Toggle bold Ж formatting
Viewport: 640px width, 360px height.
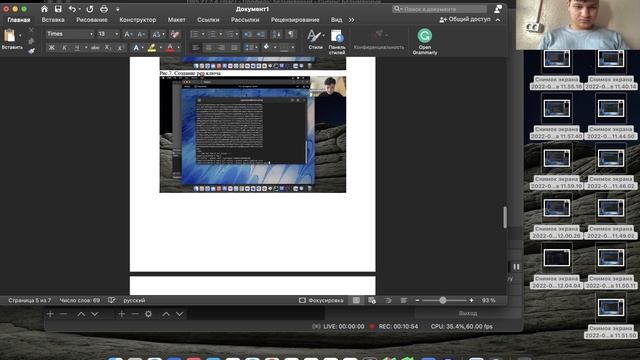51,48
